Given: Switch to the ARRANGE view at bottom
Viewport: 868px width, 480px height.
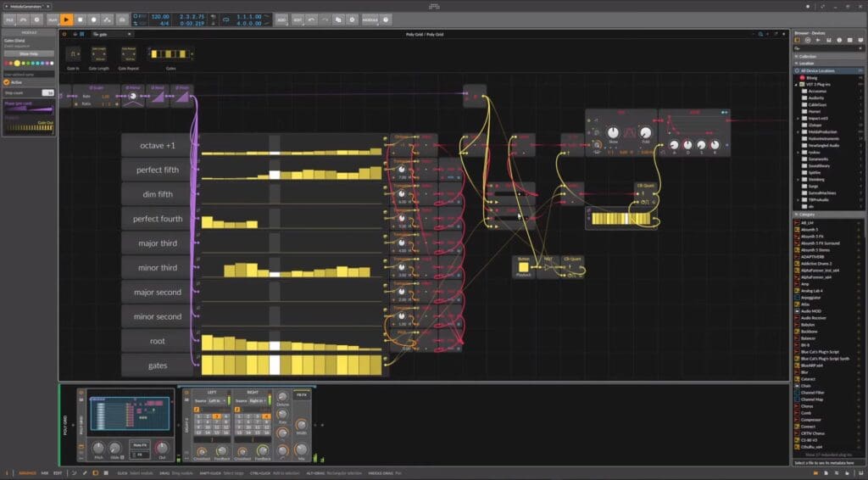Looking at the screenshot, I should (28, 473).
